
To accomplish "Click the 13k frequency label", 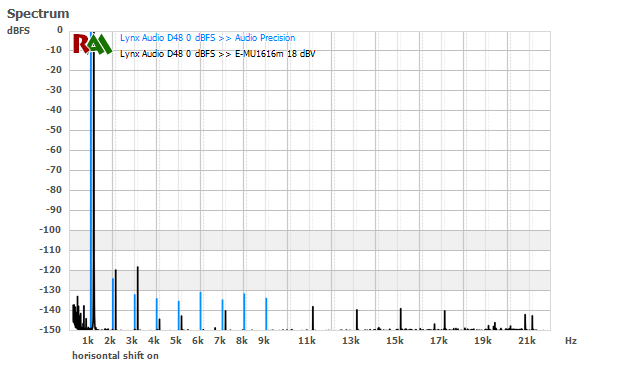I will click(351, 341).
